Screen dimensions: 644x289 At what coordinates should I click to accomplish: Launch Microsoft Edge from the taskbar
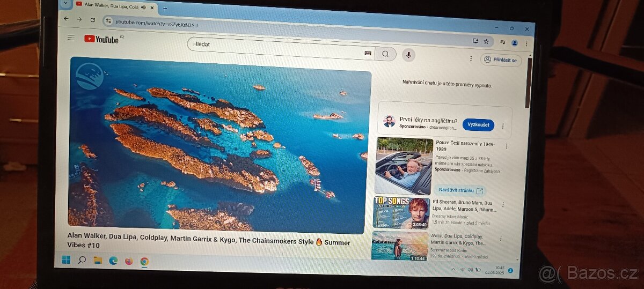tap(113, 261)
